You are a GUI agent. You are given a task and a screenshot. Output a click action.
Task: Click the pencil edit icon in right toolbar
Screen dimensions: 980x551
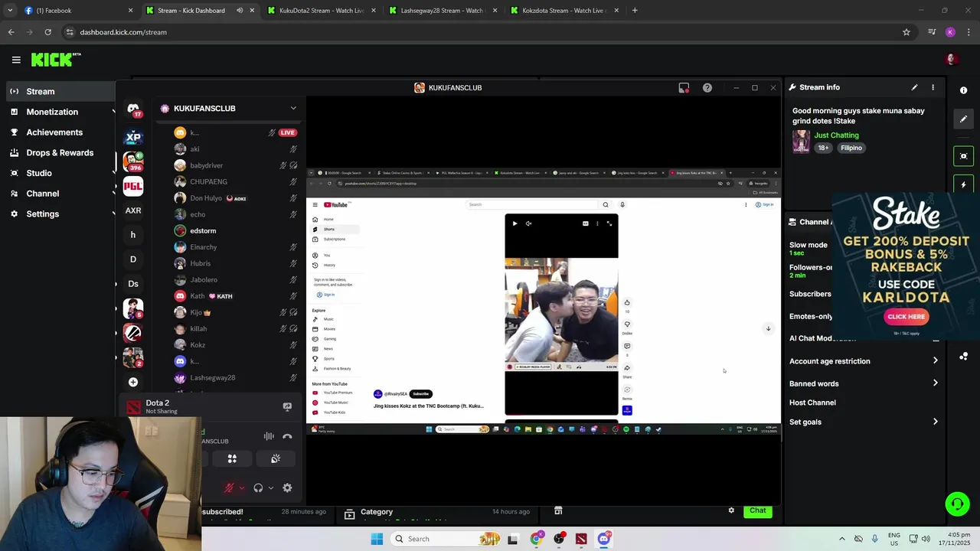[963, 119]
